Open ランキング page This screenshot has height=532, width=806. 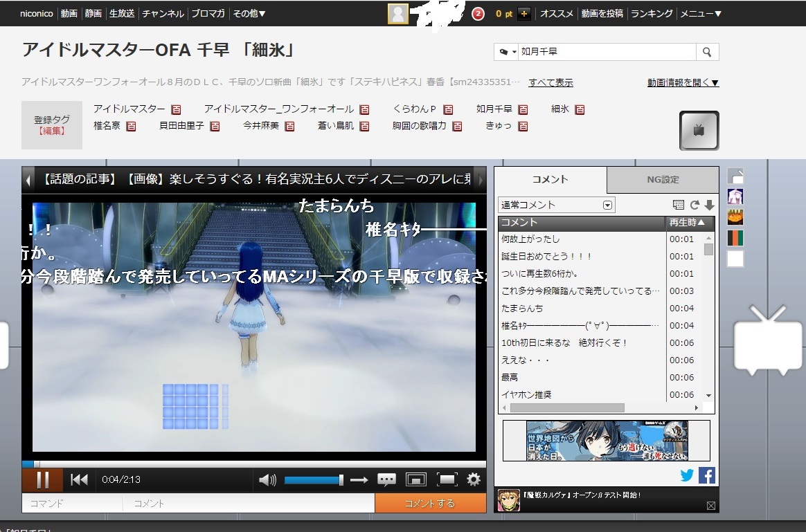point(652,13)
